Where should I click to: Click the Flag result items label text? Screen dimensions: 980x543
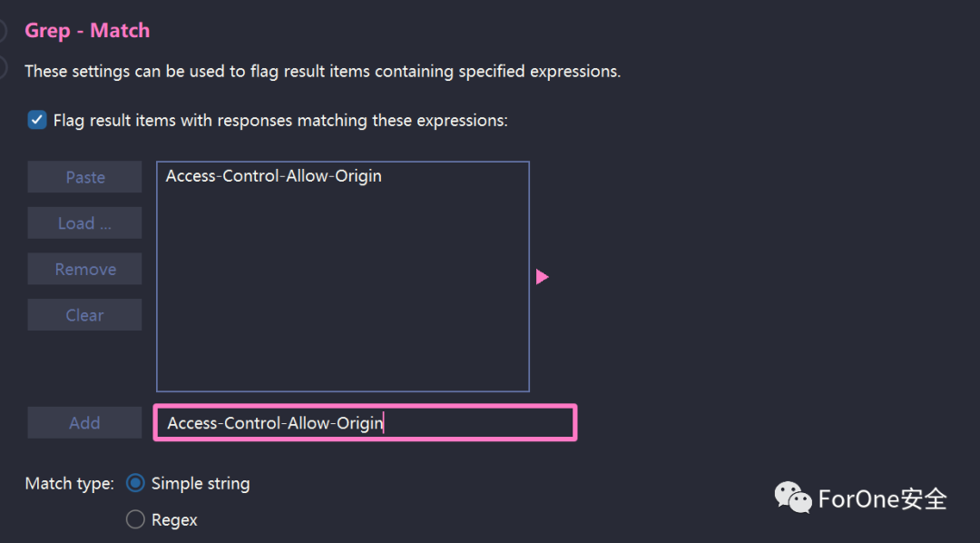click(280, 121)
